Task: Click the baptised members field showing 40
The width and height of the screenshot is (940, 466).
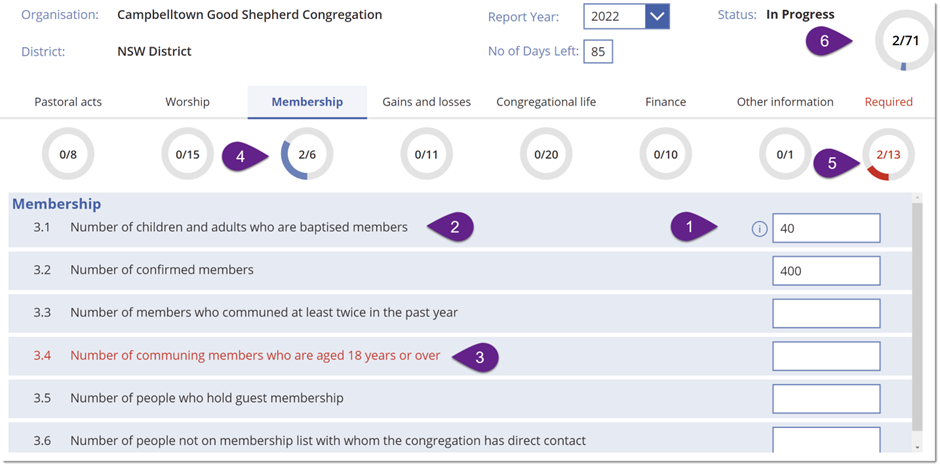Action: tap(826, 228)
